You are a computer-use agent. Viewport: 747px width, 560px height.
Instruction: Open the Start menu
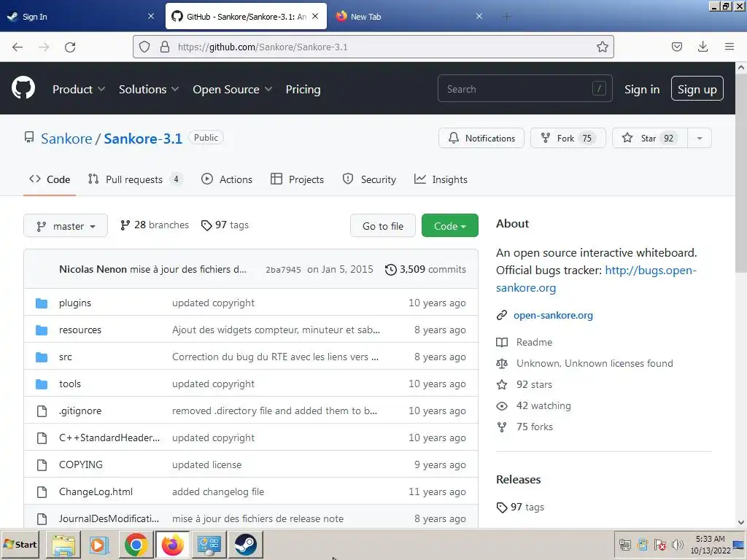click(20, 544)
